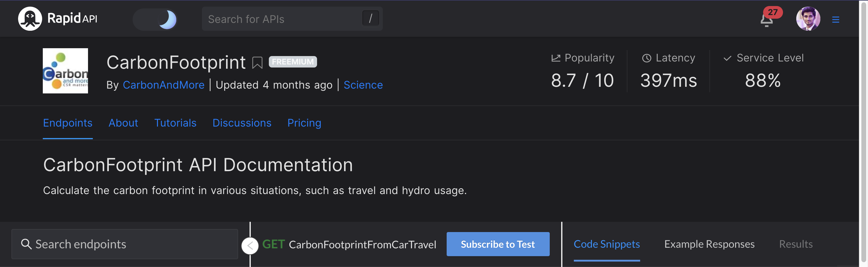The height and width of the screenshot is (267, 868).
Task: Open the user profile avatar
Action: coord(808,19)
